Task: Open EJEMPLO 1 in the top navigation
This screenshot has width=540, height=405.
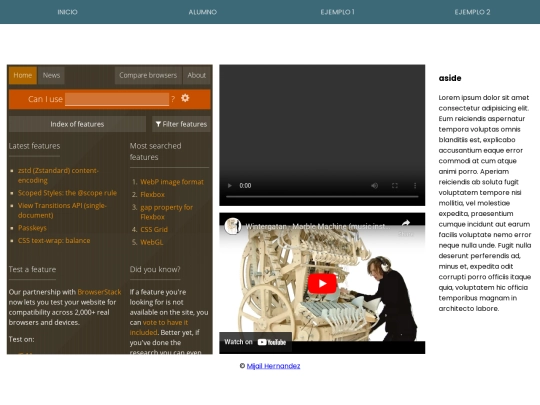Action: coord(338,12)
